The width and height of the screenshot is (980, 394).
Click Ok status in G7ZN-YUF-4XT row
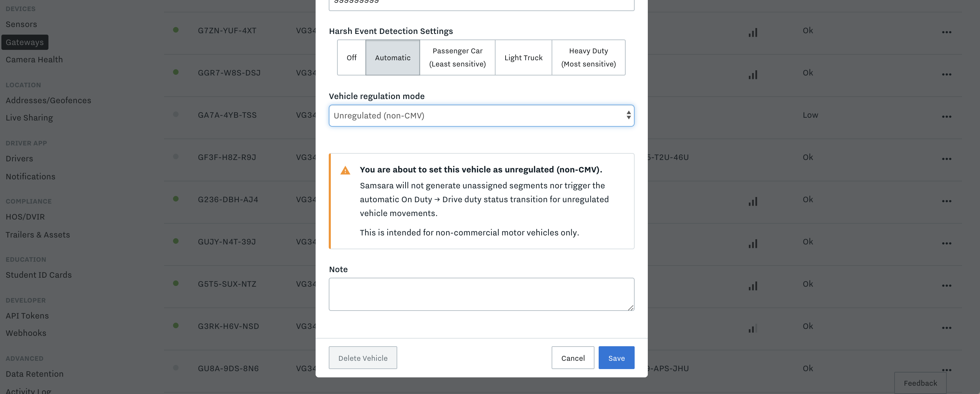(808, 30)
